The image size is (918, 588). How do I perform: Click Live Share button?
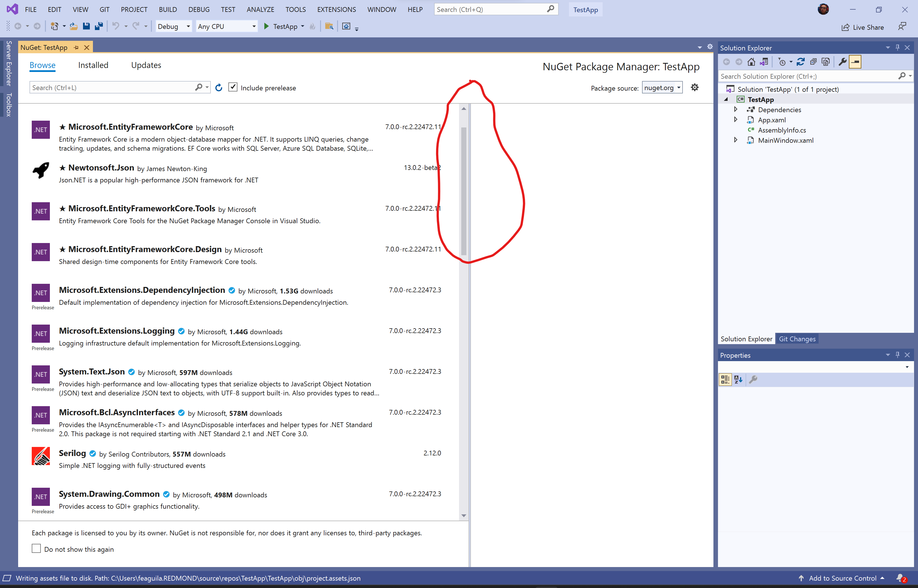pyautogui.click(x=863, y=27)
